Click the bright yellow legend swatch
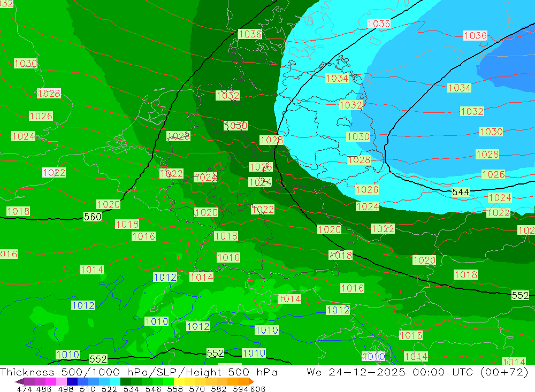The width and height of the screenshot is (535, 392). click(179, 381)
